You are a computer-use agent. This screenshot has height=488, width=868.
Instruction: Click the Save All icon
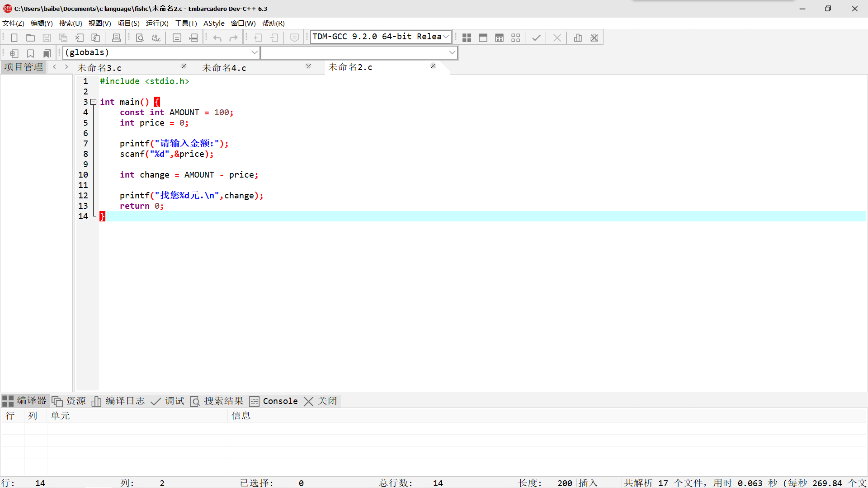coord(63,38)
